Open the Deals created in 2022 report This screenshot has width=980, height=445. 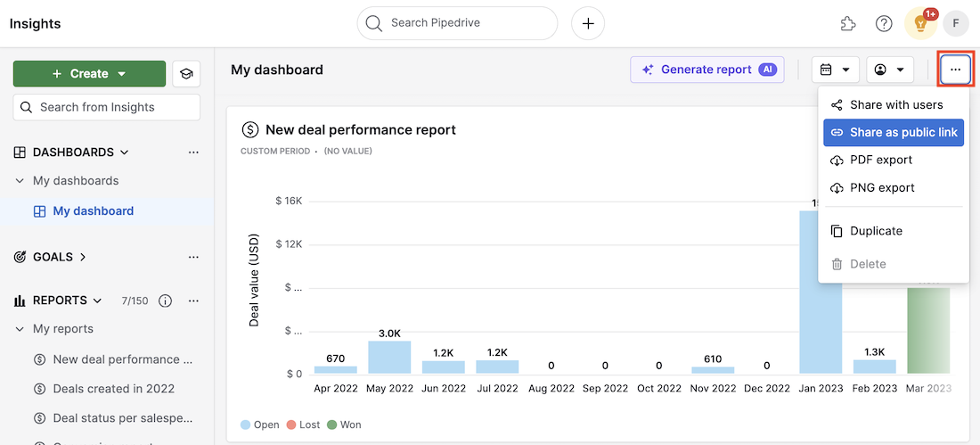(x=114, y=389)
